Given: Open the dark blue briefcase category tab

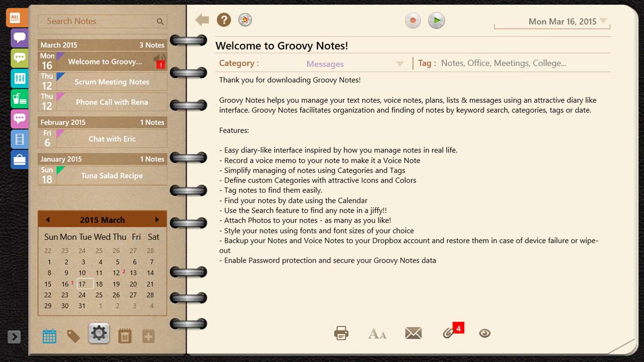Looking at the screenshot, I should [x=19, y=160].
